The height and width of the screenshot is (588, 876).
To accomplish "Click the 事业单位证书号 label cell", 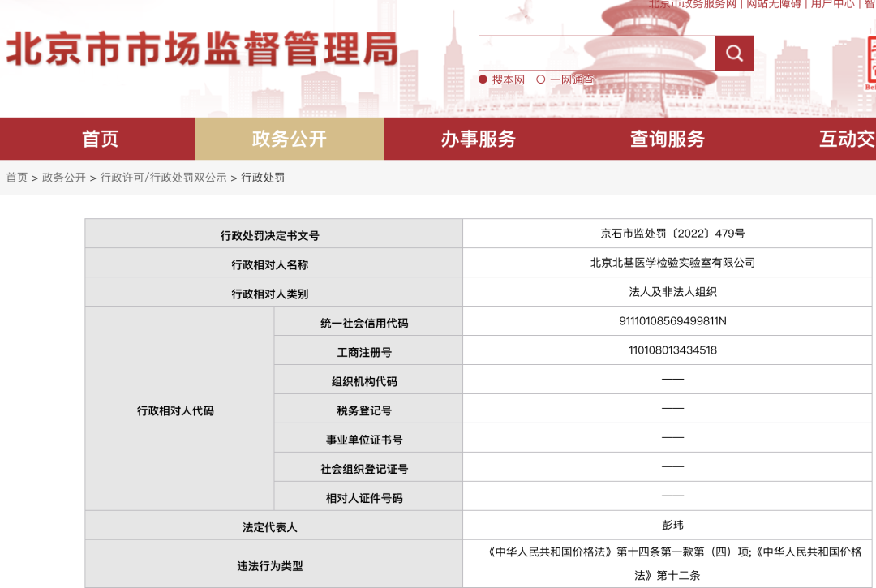I will point(369,437).
